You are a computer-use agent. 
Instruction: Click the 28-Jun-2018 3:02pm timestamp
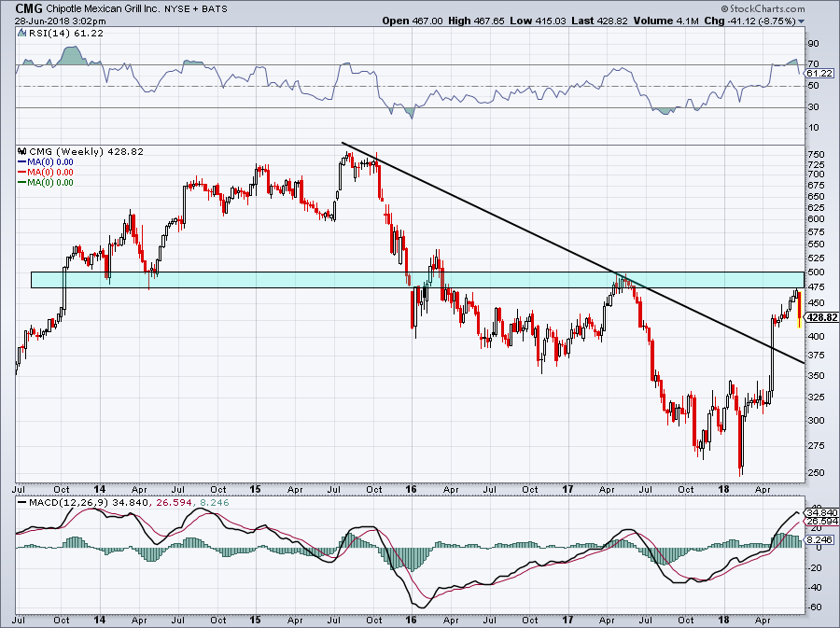coord(60,21)
